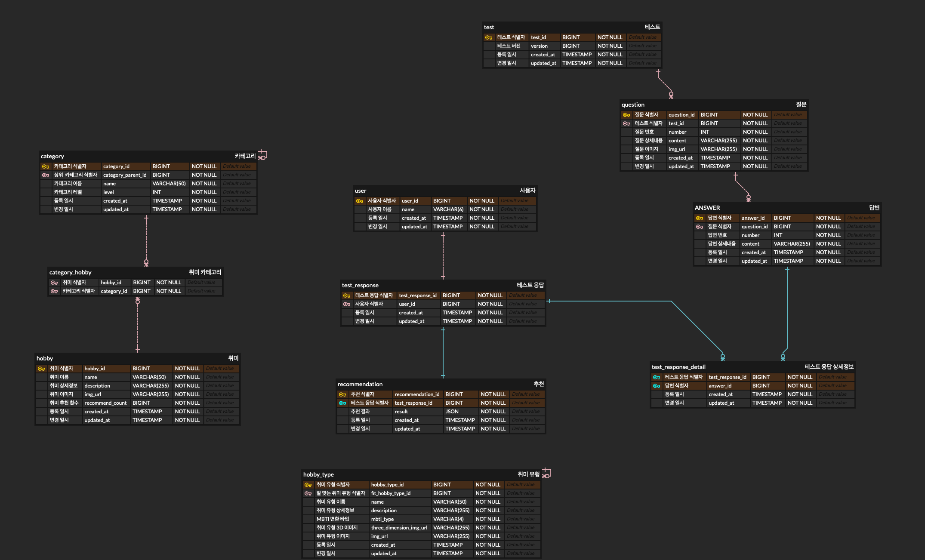Viewport: 925px width, 560px height.
Task: Click the yellow key icon in the user table
Action: pos(360,201)
